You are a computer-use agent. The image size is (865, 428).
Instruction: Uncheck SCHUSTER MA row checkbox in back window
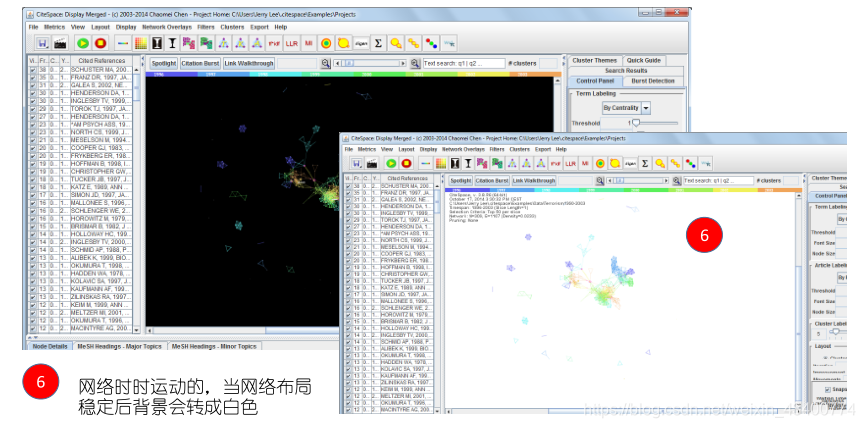33,71
